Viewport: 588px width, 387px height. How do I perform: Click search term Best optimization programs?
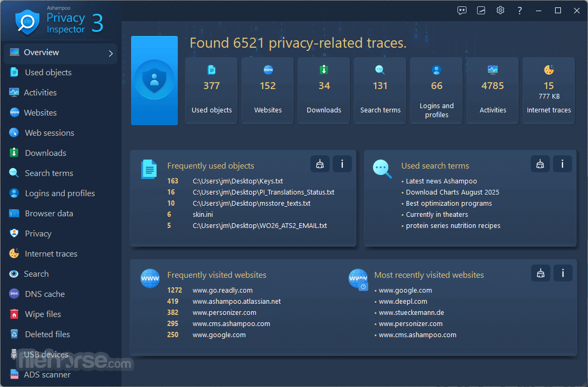(x=449, y=204)
